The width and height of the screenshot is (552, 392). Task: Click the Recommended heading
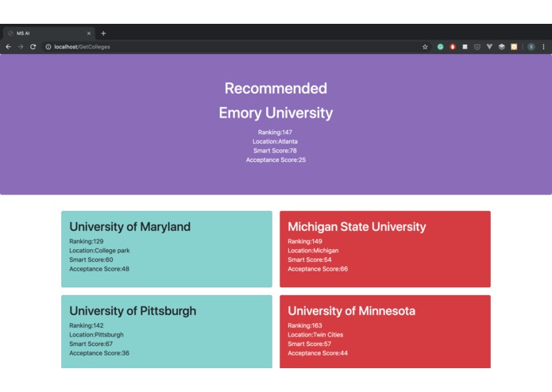[x=276, y=88]
